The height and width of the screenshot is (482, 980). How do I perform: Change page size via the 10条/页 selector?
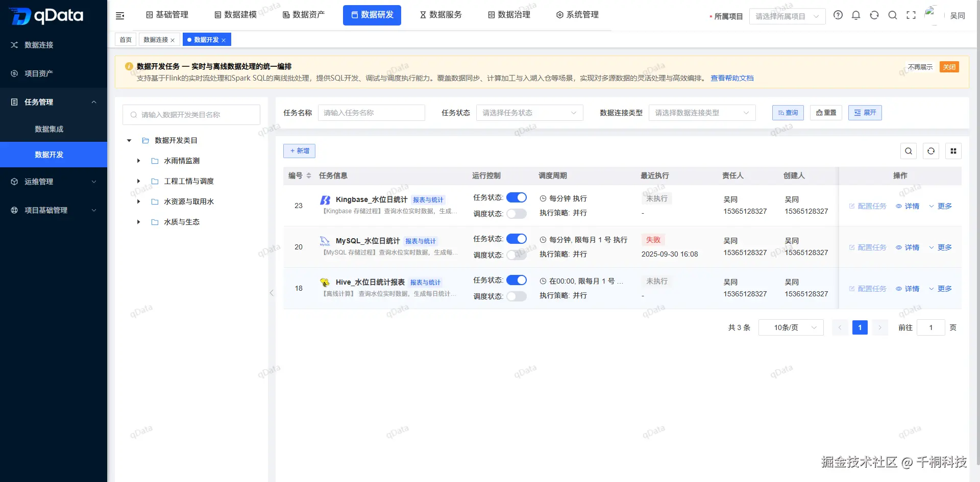click(791, 327)
